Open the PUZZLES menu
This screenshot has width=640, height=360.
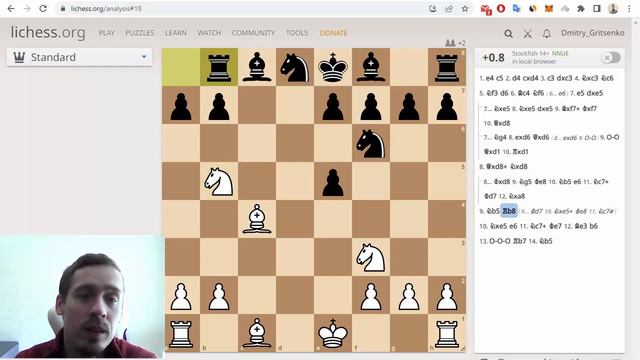(x=140, y=33)
